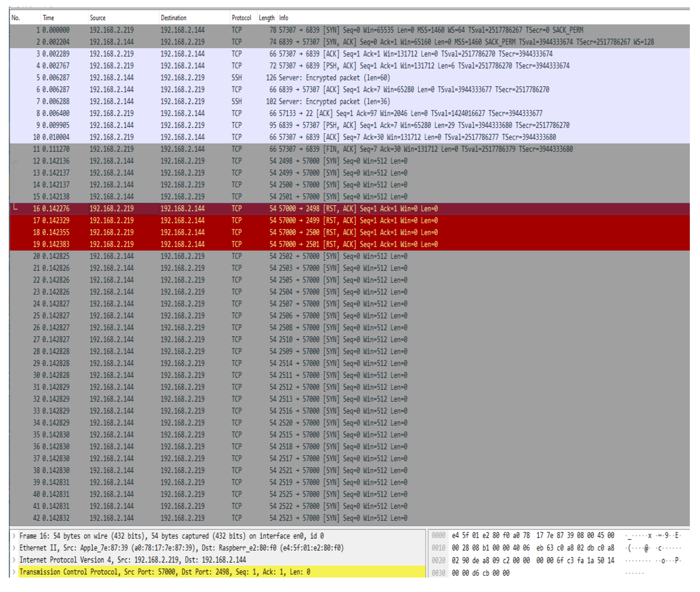Expand the Frame 16 details tree
Image resolution: width=700 pixels, height=592 pixels.
[14, 536]
